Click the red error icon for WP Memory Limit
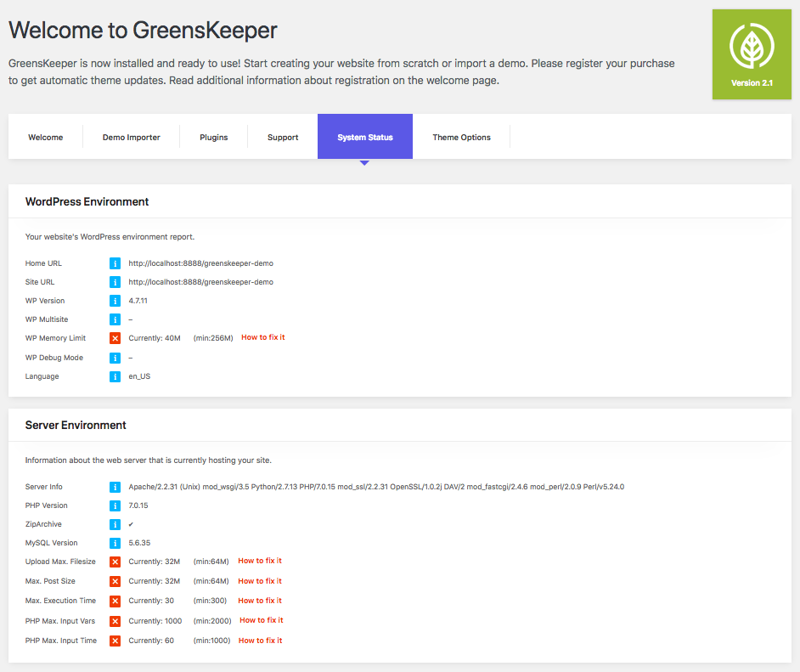Screen dimensions: 800x672 click(x=115, y=338)
